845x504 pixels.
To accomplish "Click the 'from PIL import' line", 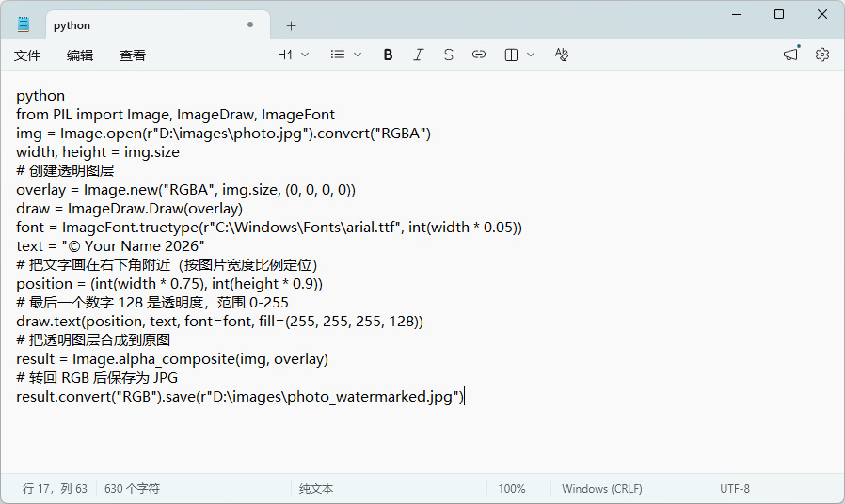I will [175, 115].
